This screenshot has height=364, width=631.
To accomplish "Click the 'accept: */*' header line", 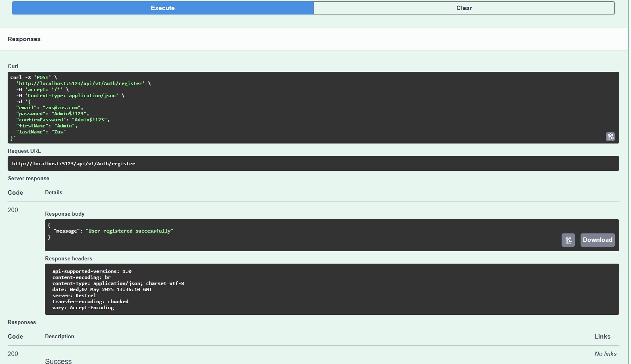I will click(42, 89).
